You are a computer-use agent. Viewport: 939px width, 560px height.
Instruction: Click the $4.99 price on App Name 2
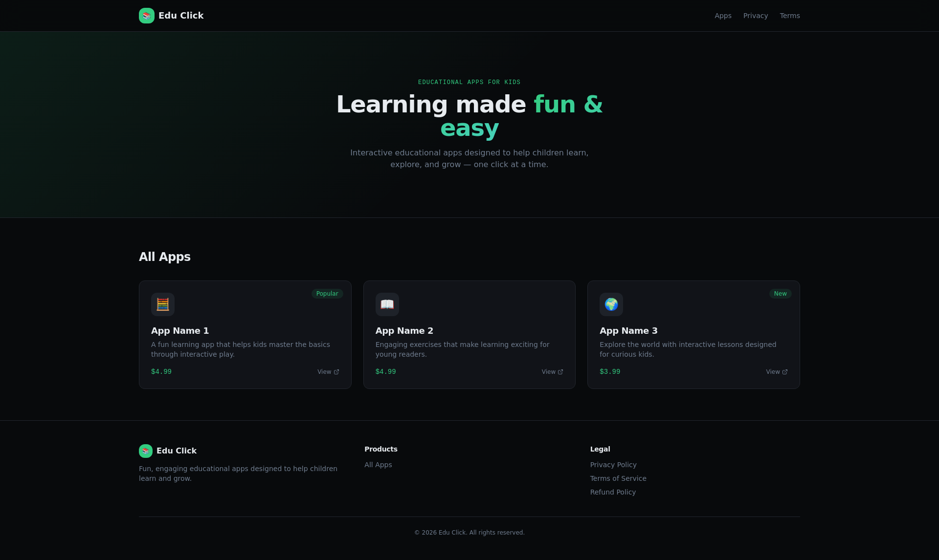click(x=386, y=372)
